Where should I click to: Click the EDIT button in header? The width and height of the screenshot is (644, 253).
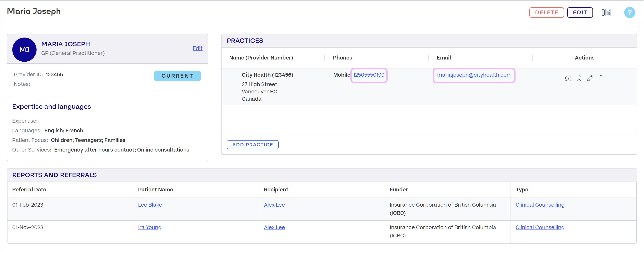pos(580,13)
